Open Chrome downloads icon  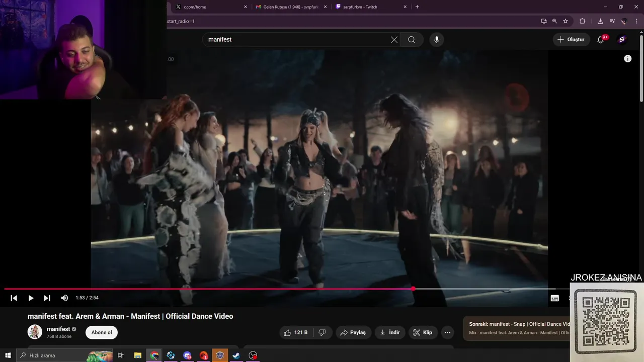coord(600,21)
